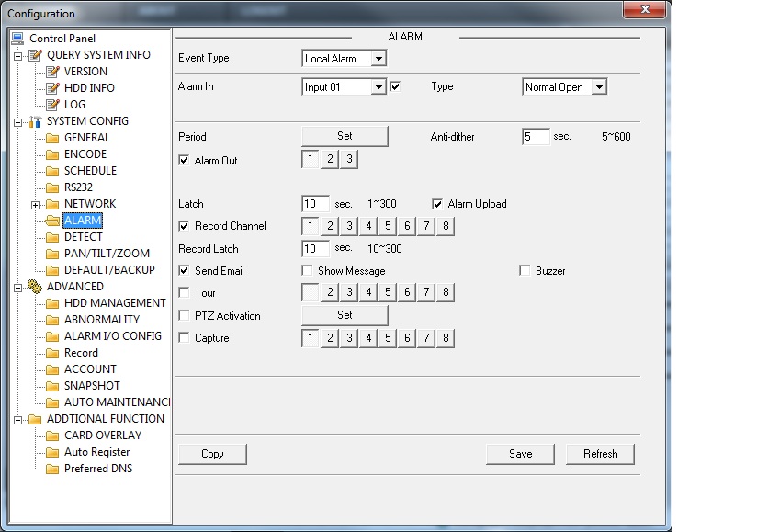The height and width of the screenshot is (532, 757).
Task: Enable the Buzzer checkbox
Action: (525, 271)
